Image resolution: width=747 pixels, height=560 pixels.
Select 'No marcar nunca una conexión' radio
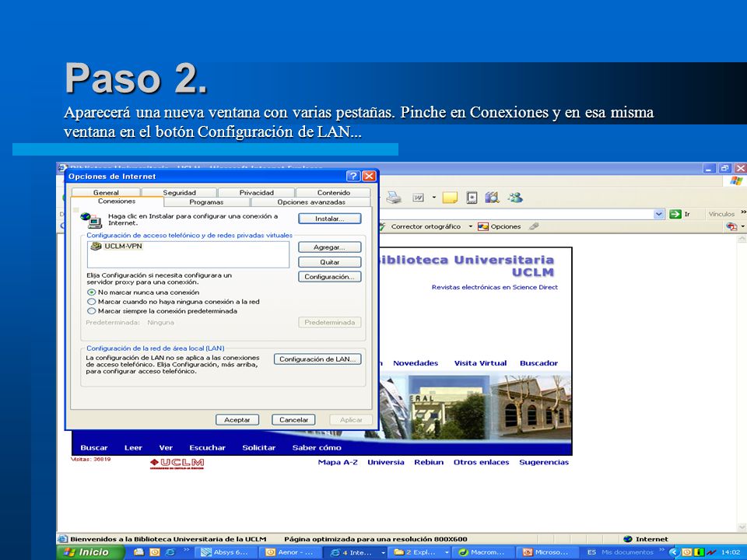(x=92, y=292)
